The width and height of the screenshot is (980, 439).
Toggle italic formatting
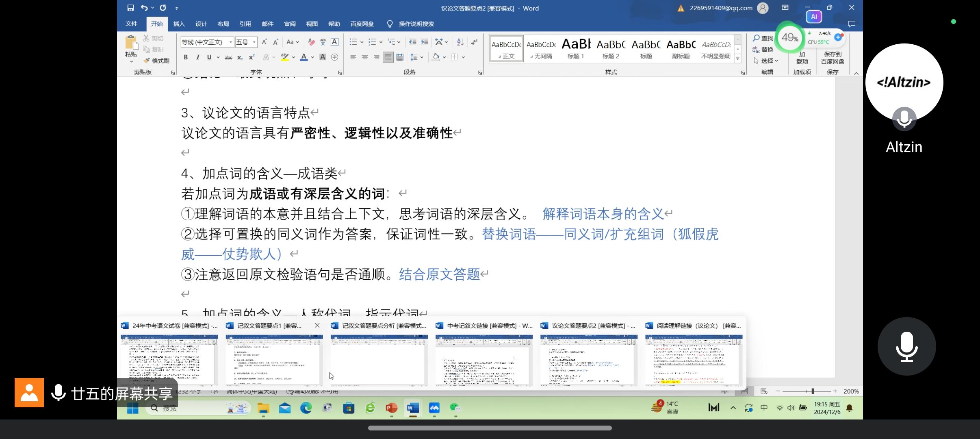coord(197,57)
